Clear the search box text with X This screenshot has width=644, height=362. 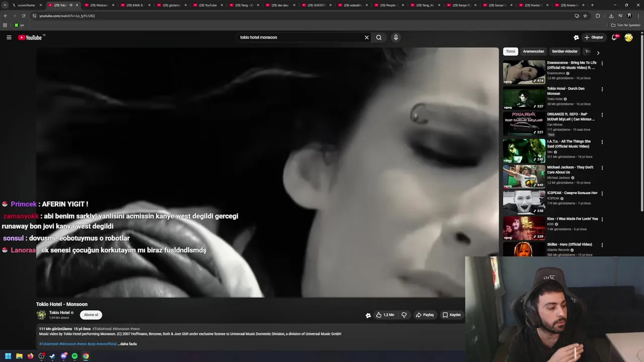[367, 37]
